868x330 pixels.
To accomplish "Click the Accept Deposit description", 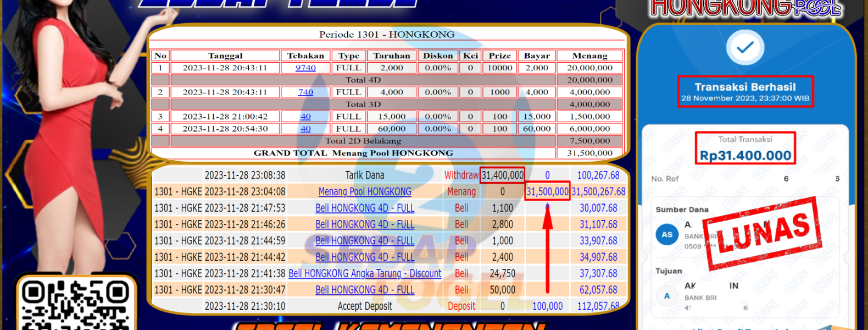I will click(x=365, y=306).
